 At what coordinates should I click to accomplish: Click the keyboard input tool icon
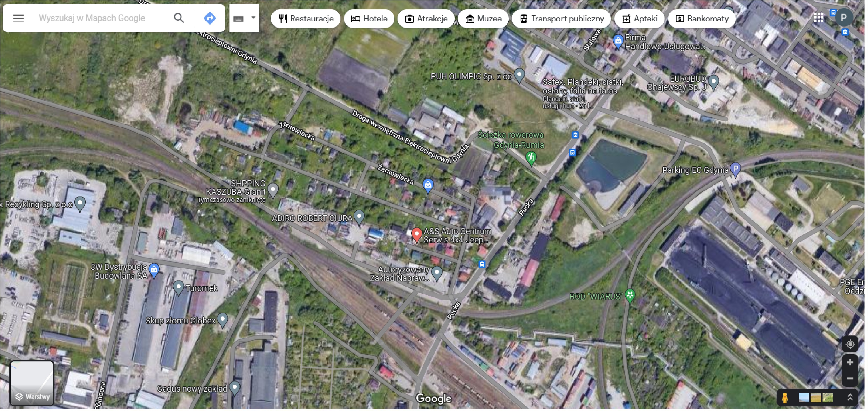coord(239,19)
